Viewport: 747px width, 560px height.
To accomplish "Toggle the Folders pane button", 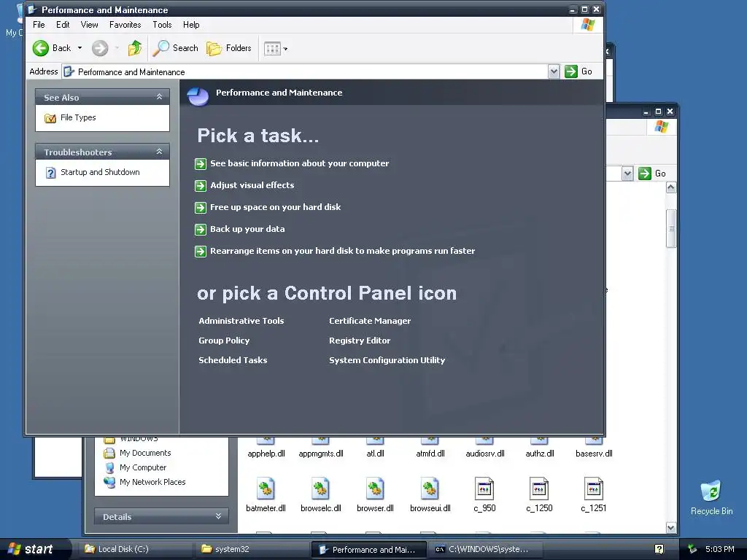I will pos(229,48).
